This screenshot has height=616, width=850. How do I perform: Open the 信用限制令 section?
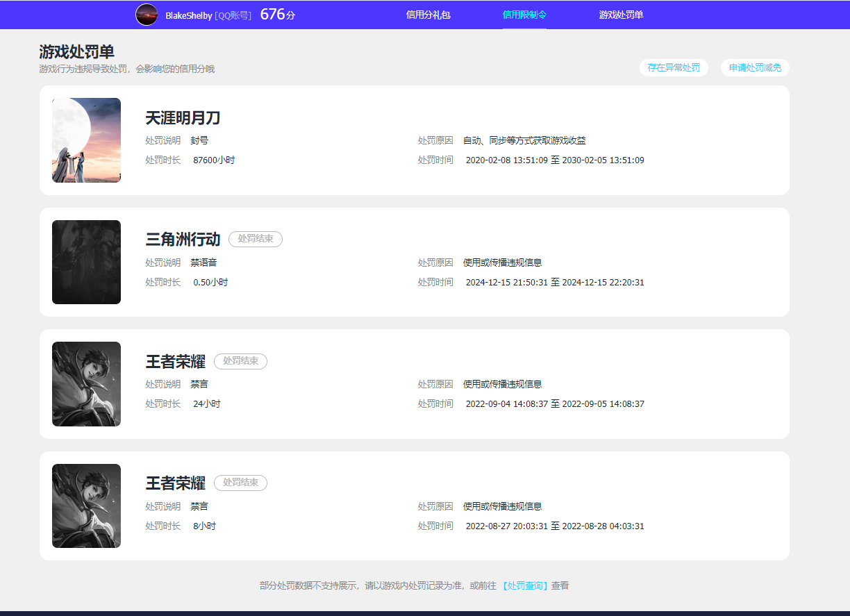point(524,15)
